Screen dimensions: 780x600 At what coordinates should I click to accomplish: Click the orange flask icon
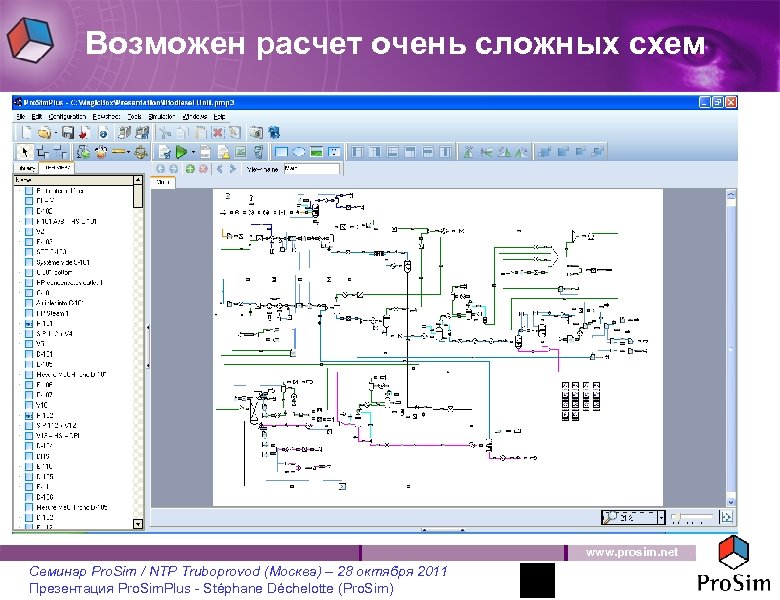(101, 152)
